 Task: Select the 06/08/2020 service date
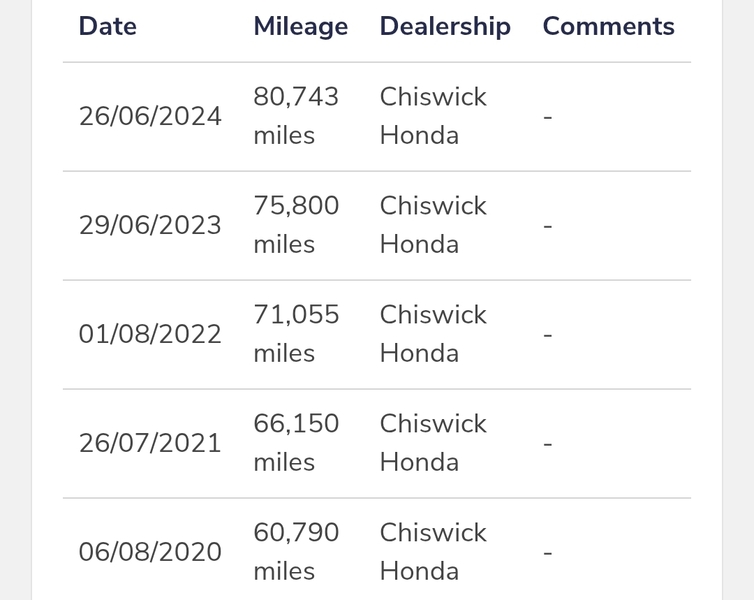pos(150,552)
